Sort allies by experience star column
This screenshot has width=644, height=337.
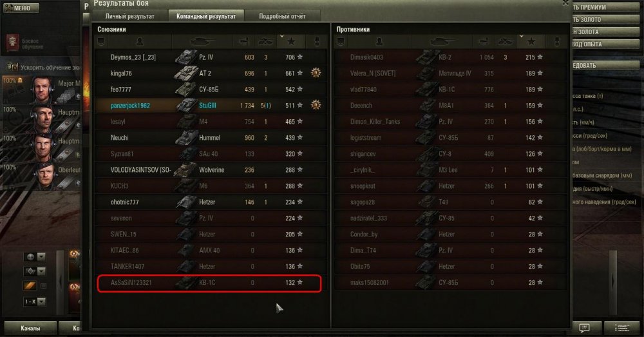click(x=291, y=41)
